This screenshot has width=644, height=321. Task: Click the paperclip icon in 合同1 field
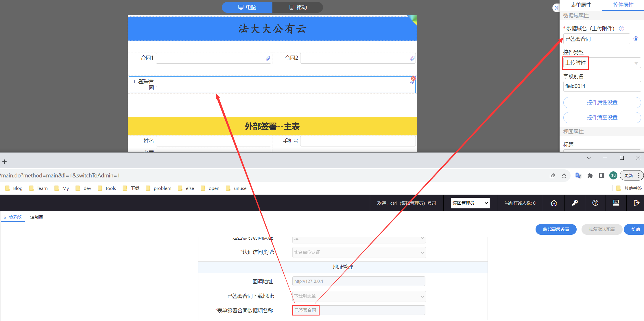pos(268,58)
